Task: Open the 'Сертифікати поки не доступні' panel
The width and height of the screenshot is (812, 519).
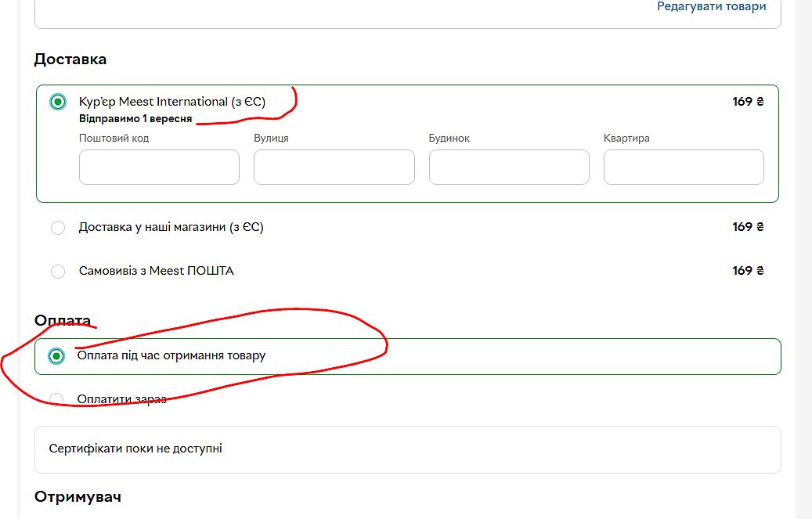Action: [x=407, y=449]
